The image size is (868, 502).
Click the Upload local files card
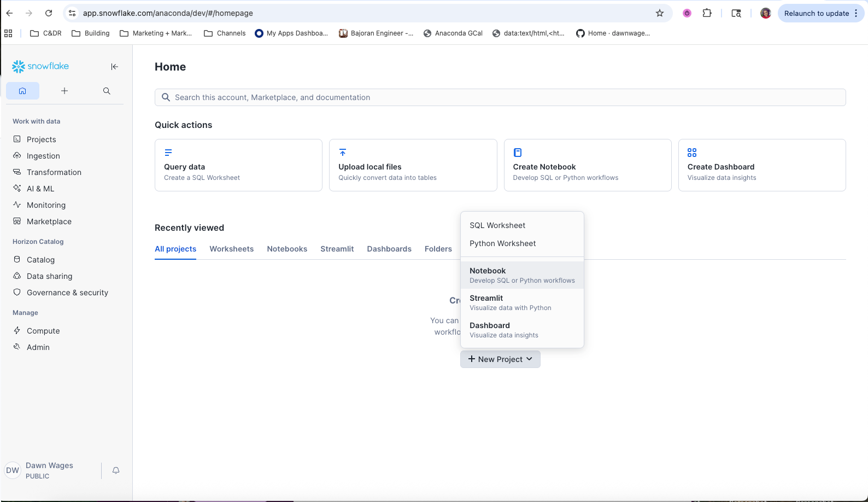(413, 165)
